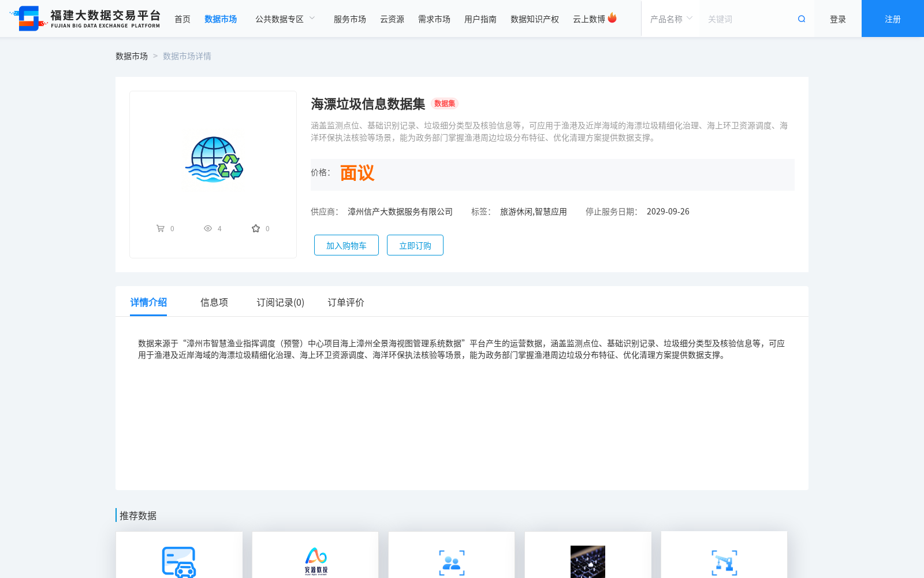Click the Fujian Big Data Exchange Platform logo
The width and height of the screenshot is (924, 578).
pyautogui.click(x=85, y=18)
